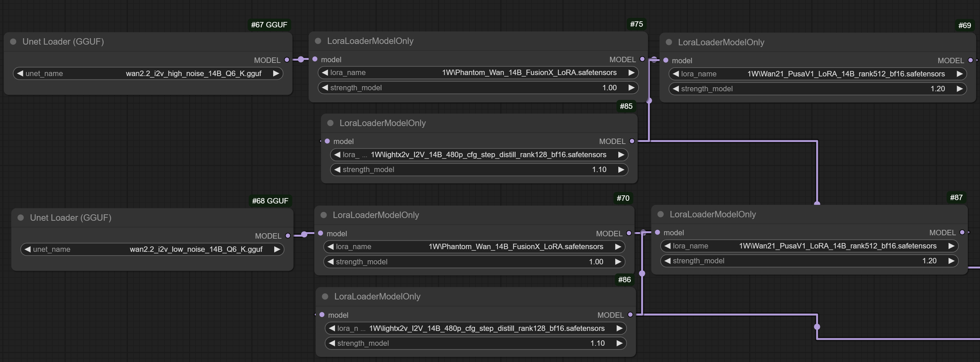Viewport: 980px width, 362px height.
Task: Collapse LoraLoaderModelOnly node #85 via title dot
Action: [330, 123]
